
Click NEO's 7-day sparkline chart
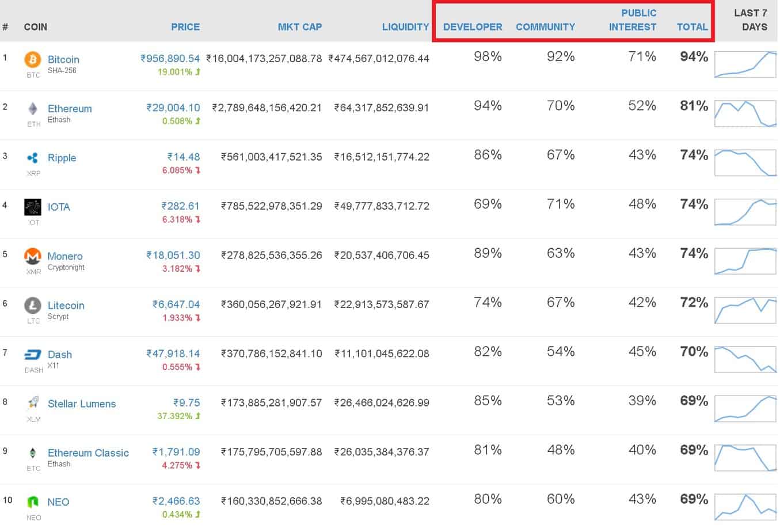(x=745, y=507)
